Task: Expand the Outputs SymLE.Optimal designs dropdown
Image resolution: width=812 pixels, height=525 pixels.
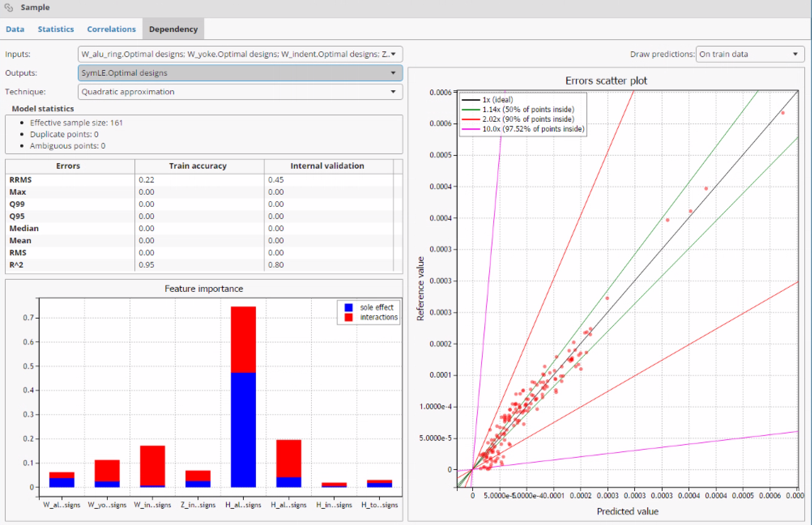Action: [240, 73]
